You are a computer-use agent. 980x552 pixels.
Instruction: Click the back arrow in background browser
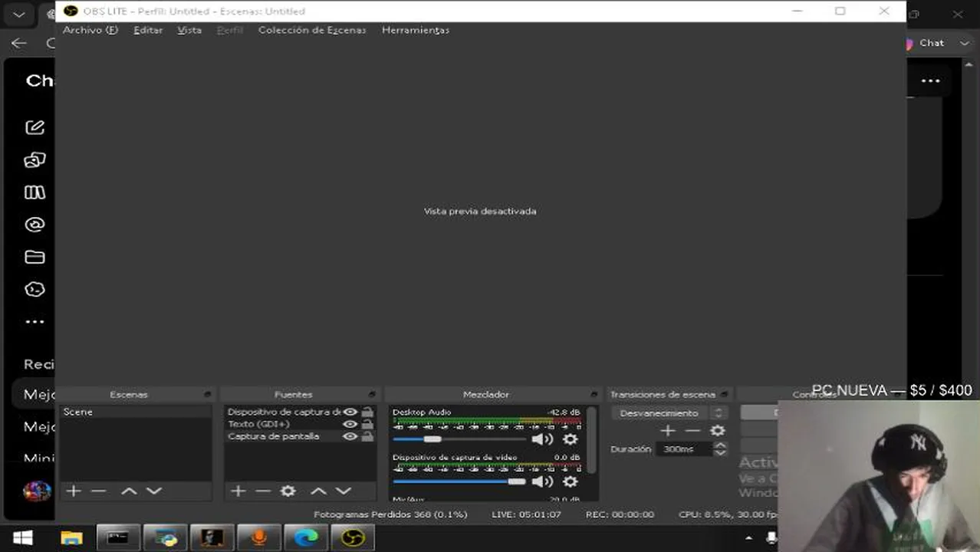tap(19, 43)
